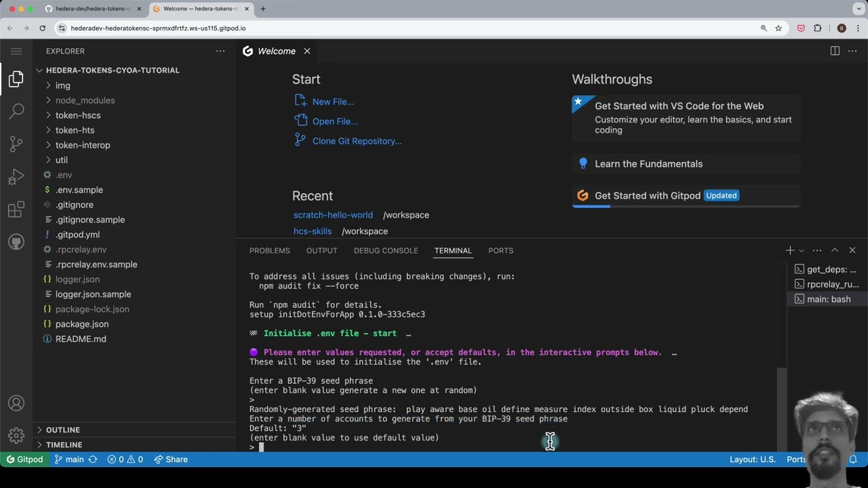Open browser extensions puzzle icon
The width and height of the screenshot is (868, 488).
817,28
